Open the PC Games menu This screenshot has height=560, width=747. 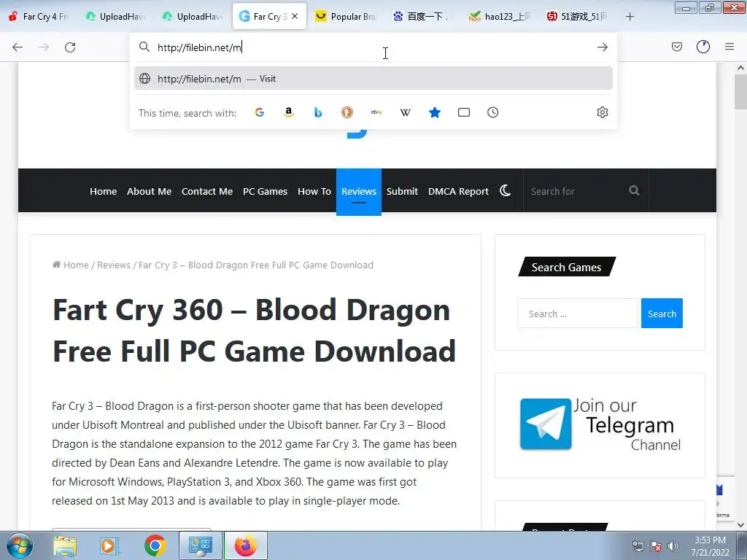pos(266,192)
